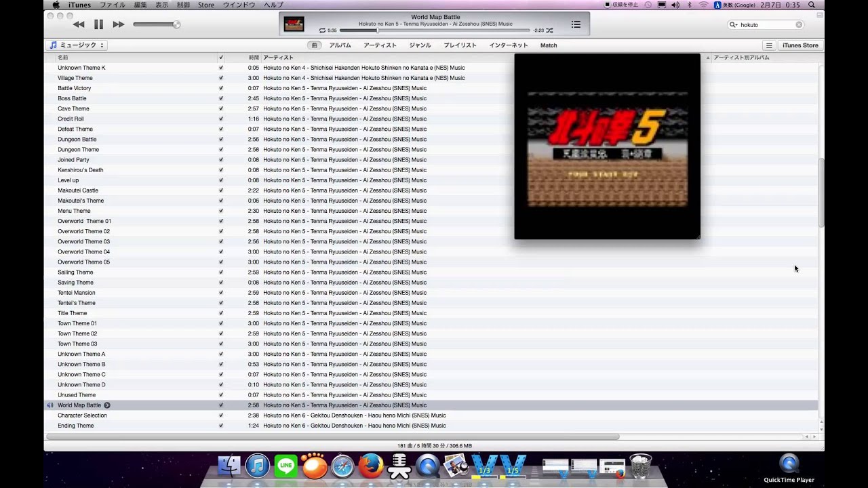
Task: Switch to the インターネット tab
Action: [x=509, y=45]
